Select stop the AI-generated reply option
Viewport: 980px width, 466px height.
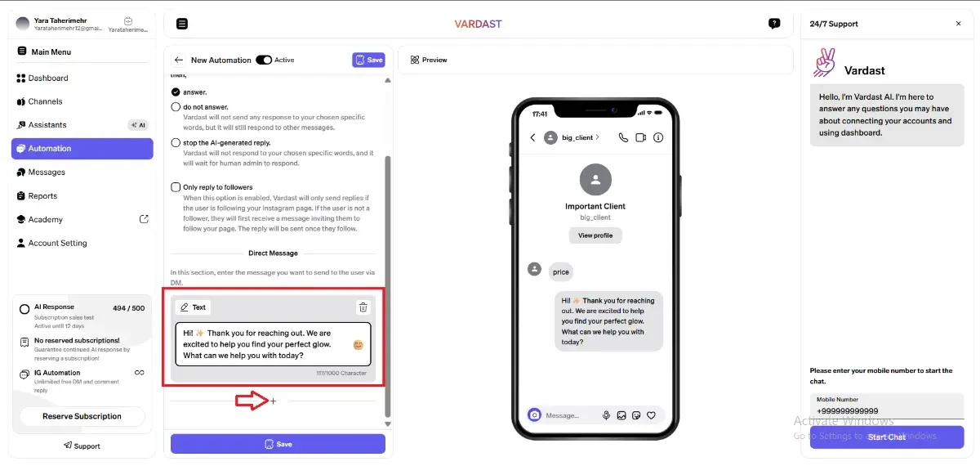(x=176, y=142)
